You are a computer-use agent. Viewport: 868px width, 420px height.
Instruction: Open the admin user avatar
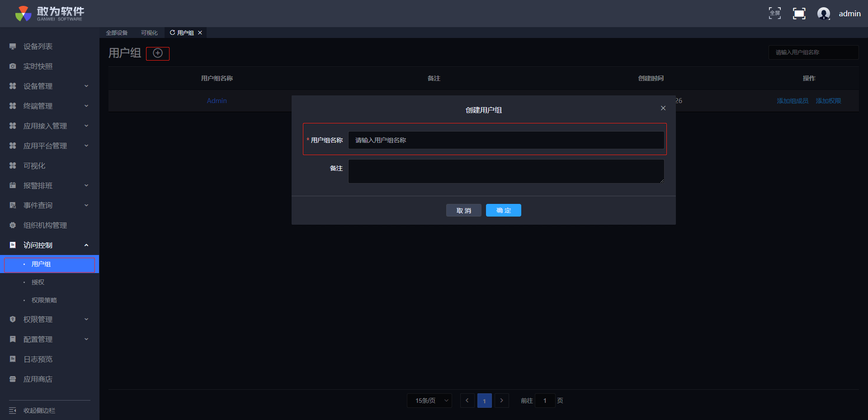[823, 14]
